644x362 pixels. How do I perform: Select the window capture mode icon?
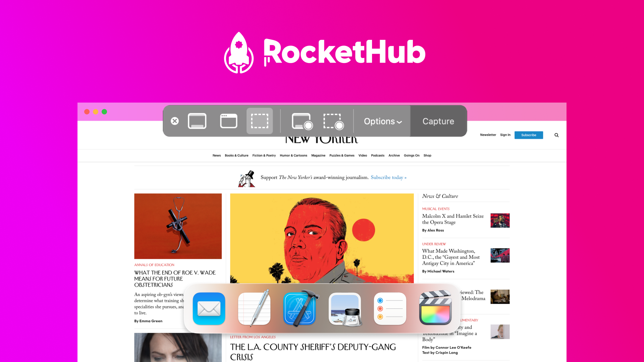[228, 121]
